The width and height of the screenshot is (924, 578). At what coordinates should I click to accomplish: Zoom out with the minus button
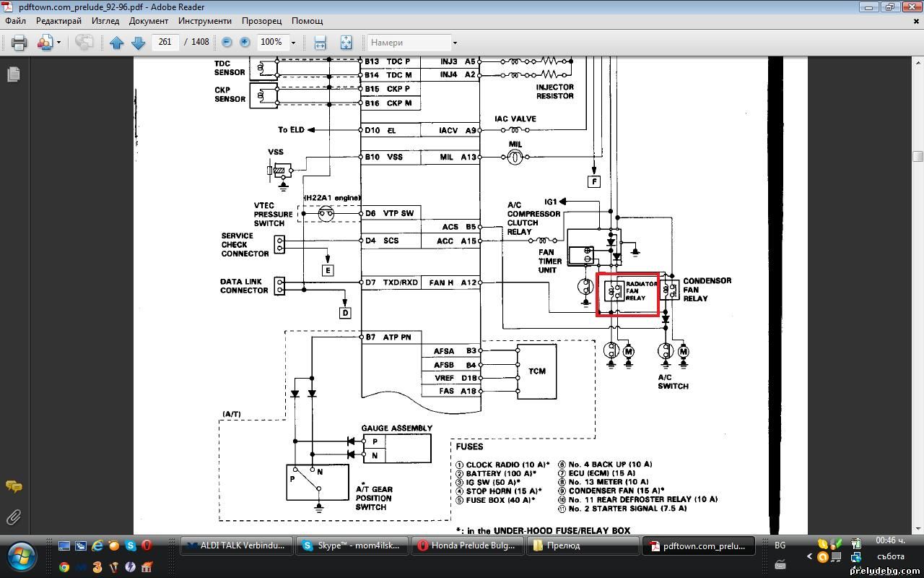(x=227, y=43)
